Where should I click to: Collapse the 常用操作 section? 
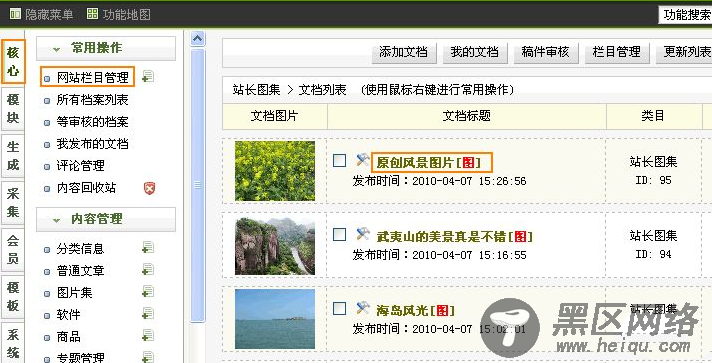click(56, 49)
